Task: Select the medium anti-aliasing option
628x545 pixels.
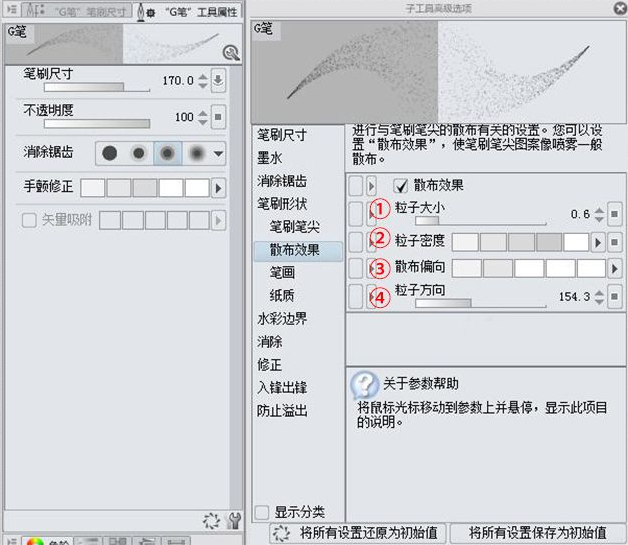Action: [167, 153]
